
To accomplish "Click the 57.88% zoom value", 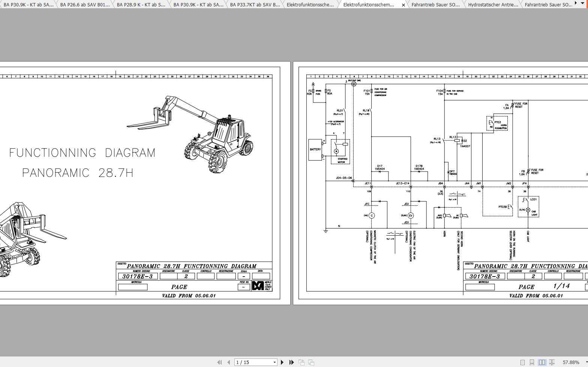I will point(571,362).
